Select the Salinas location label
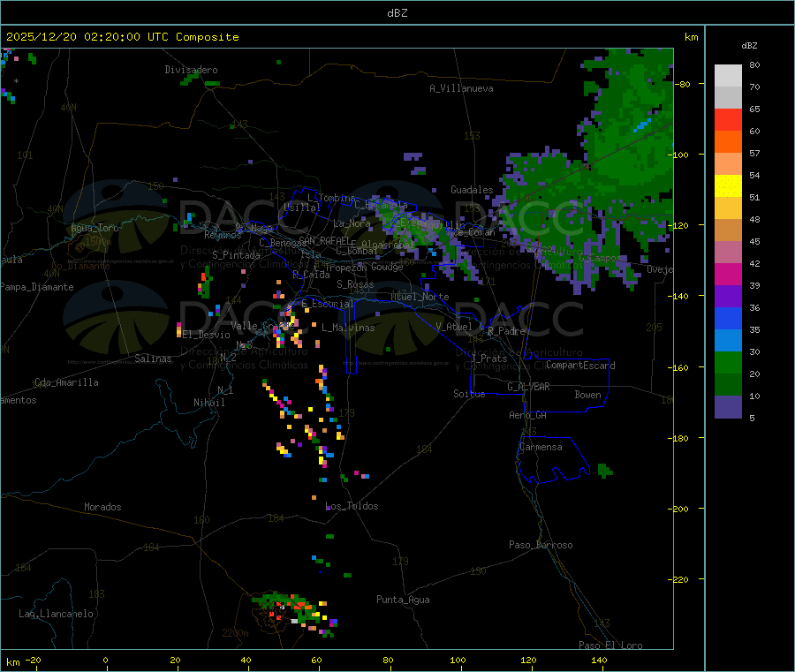Image resolution: width=795 pixels, height=672 pixels. pyautogui.click(x=153, y=359)
